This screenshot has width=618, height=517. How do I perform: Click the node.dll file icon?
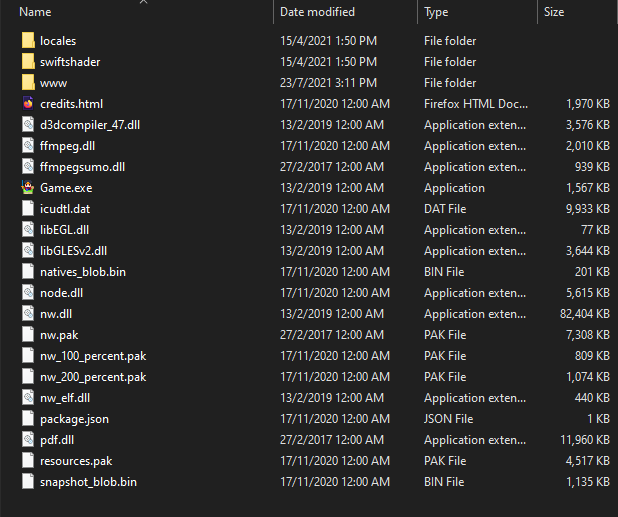(28, 293)
